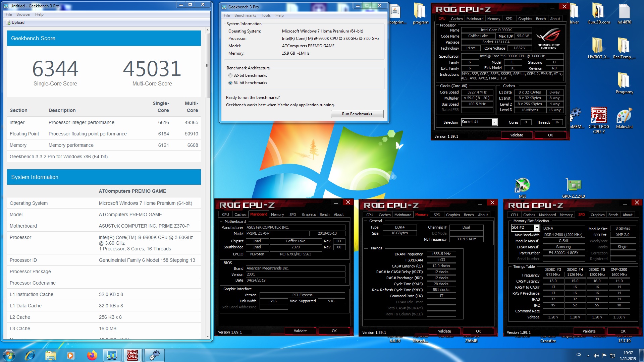Open the Guru3D.com desktop folder
Viewport: 644px width, 362px height.
point(599,13)
